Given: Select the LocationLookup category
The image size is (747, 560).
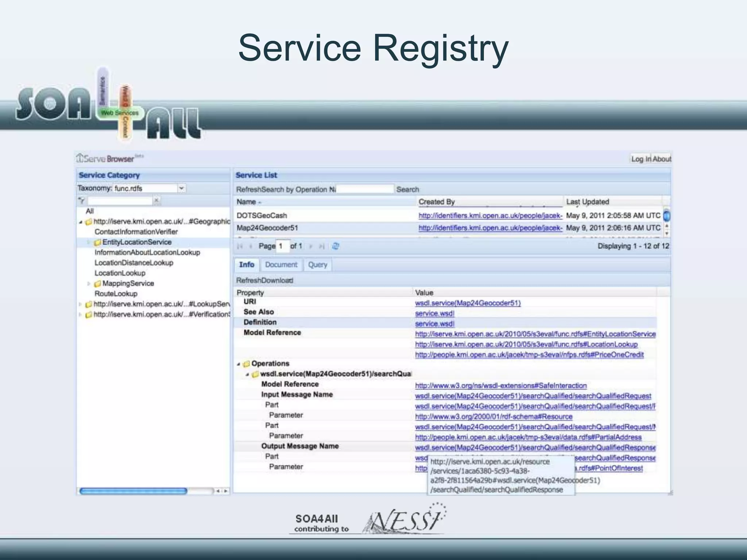Looking at the screenshot, I should click(120, 273).
